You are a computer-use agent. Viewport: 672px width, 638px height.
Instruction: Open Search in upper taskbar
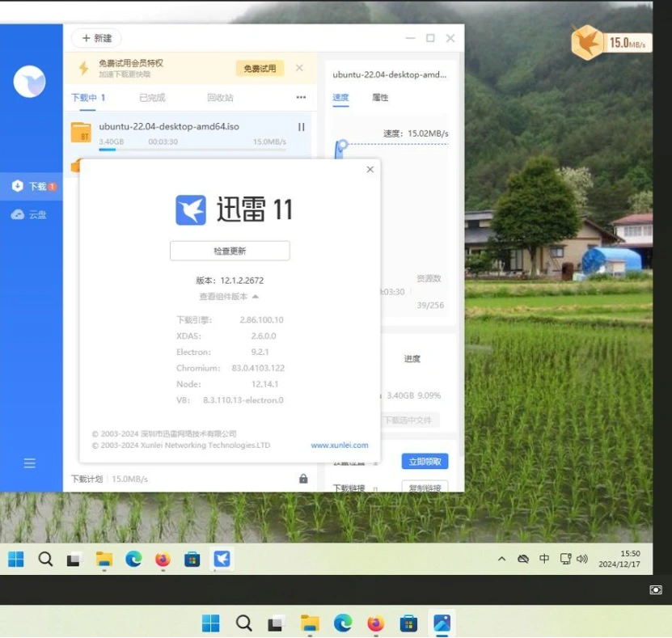[x=45, y=560]
